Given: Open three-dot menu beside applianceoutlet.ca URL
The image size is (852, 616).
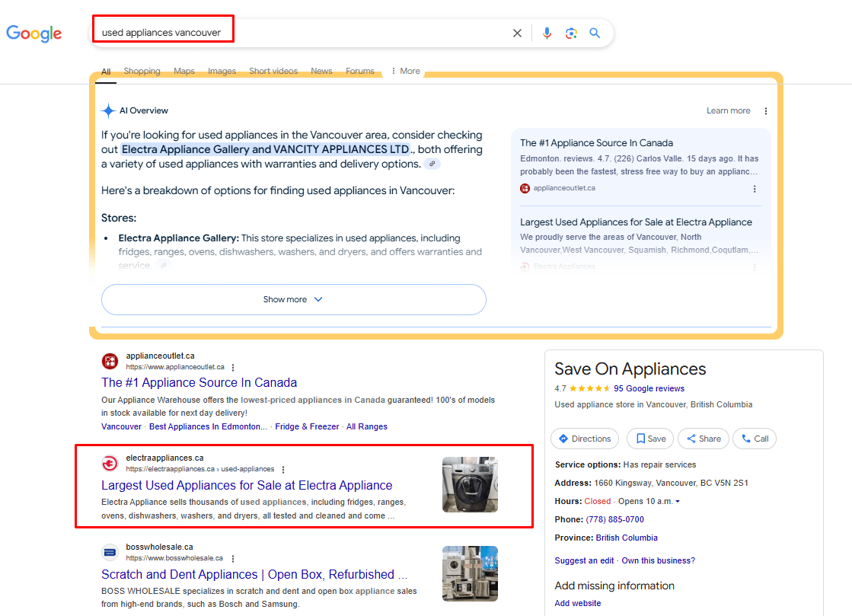Looking at the screenshot, I should click(233, 367).
